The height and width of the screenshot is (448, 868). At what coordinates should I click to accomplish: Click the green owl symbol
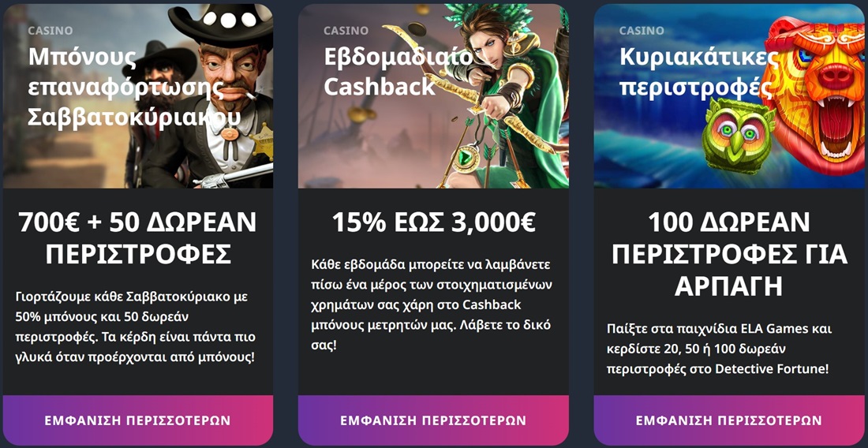click(739, 136)
